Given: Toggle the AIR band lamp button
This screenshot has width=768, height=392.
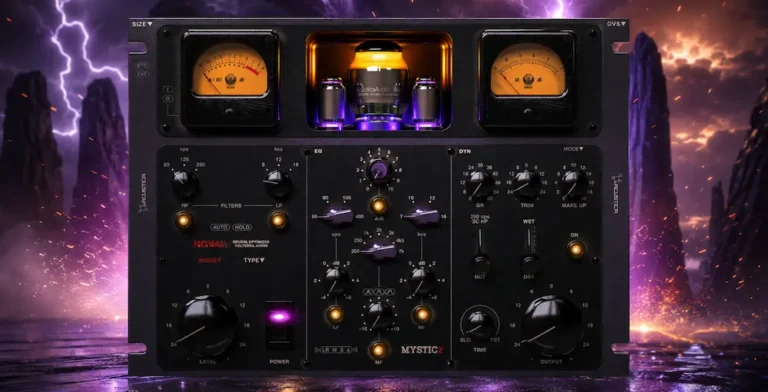Looking at the screenshot, I should pyautogui.click(x=378, y=206).
